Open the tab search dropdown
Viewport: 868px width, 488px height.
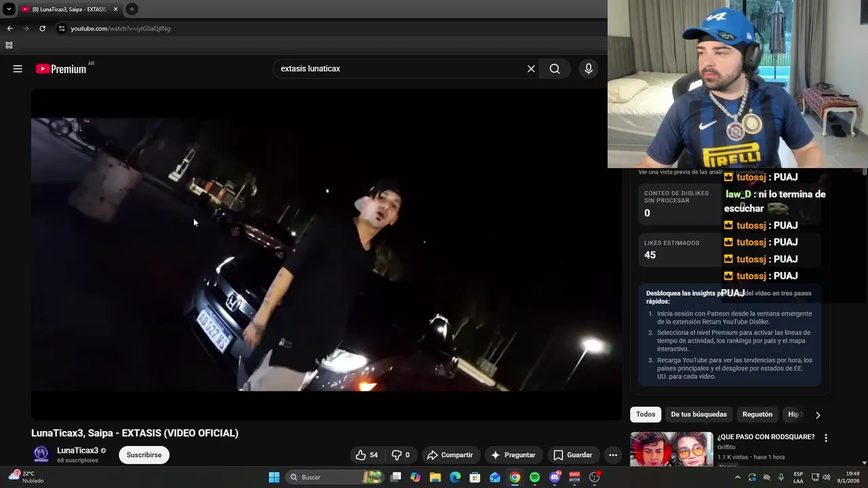pos(9,9)
